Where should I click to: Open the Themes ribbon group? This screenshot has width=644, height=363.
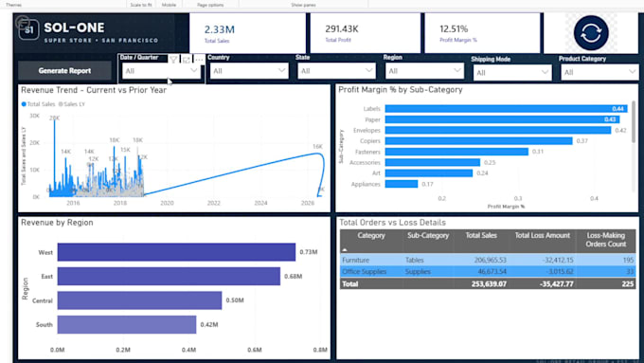(14, 5)
